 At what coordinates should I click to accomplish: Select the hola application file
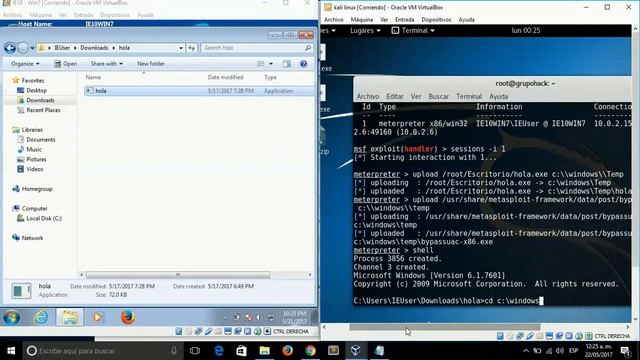tap(199, 91)
